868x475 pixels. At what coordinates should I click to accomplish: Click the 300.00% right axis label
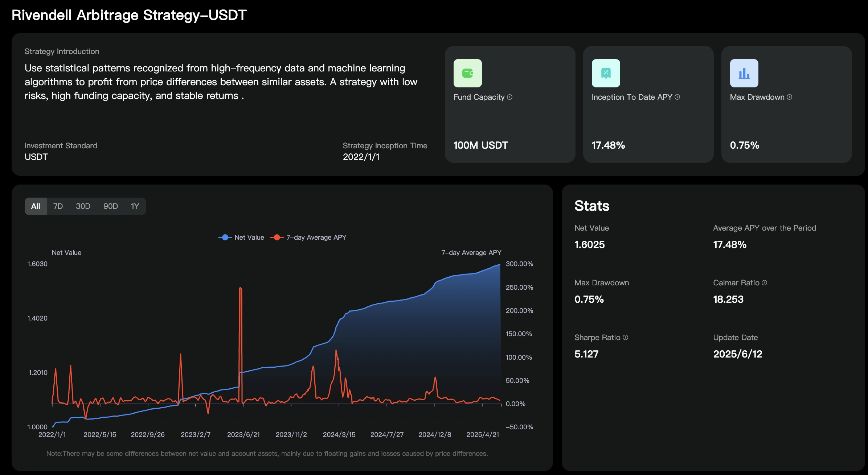point(520,264)
